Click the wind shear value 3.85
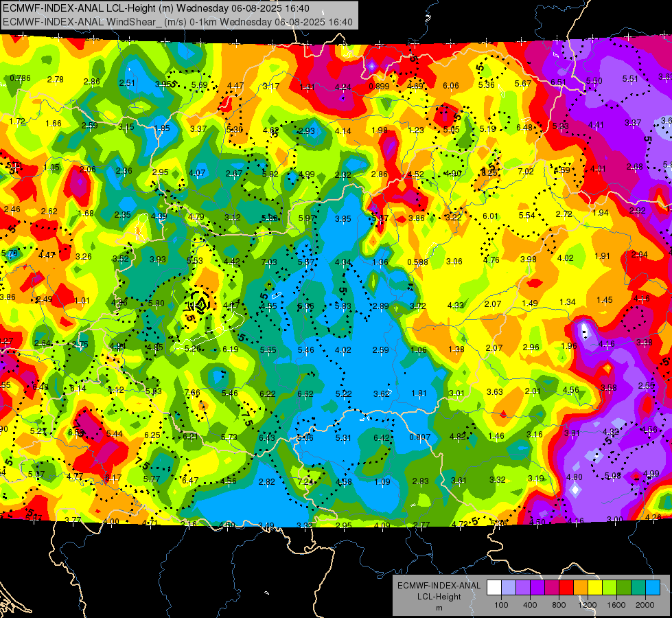The height and width of the screenshot is (618, 672). [343, 219]
